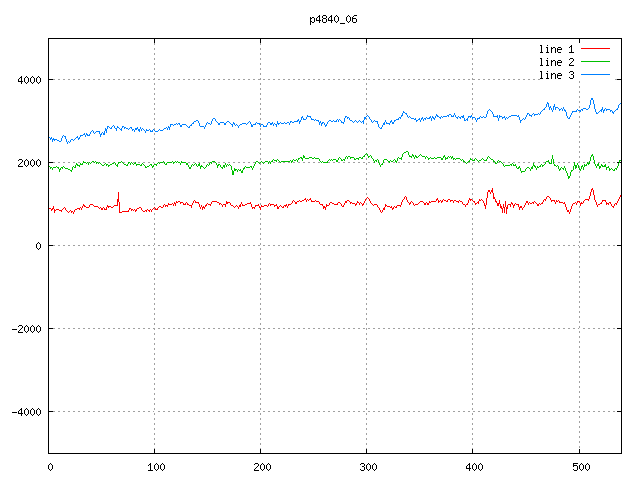Click the 200 x-axis tick label

[262, 467]
